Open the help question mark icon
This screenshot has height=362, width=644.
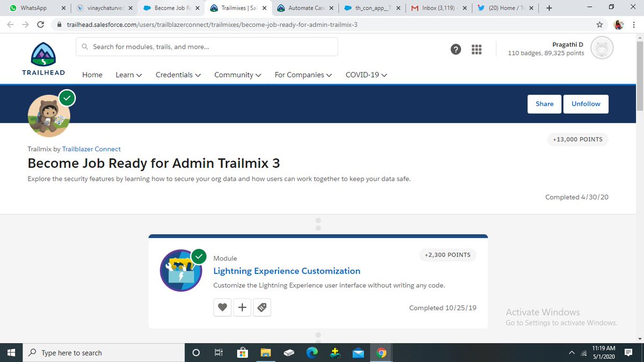pos(456,49)
